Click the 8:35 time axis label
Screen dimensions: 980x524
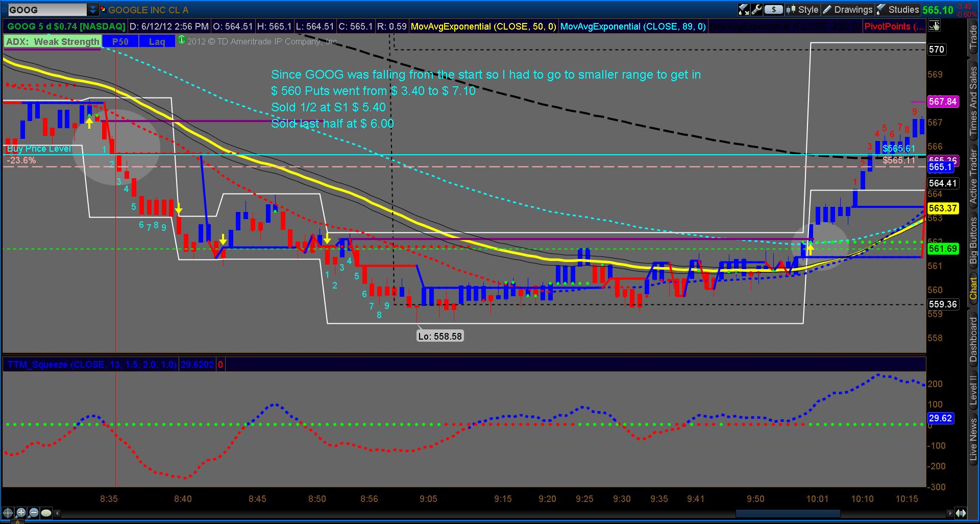pyautogui.click(x=109, y=498)
